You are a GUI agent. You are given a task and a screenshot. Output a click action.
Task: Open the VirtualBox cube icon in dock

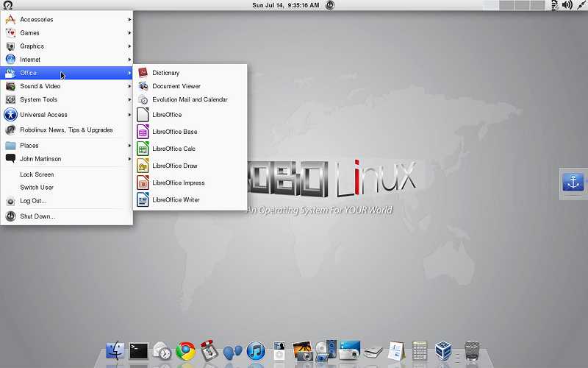click(443, 351)
